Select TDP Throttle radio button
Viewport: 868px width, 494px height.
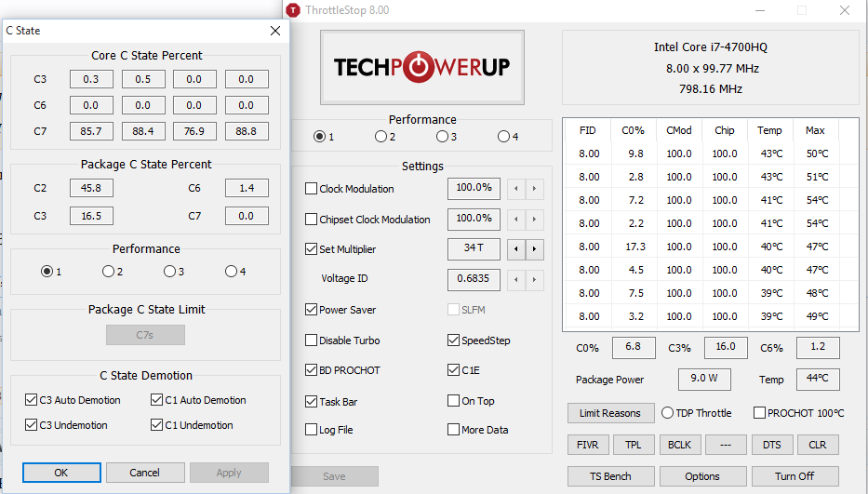pos(668,412)
